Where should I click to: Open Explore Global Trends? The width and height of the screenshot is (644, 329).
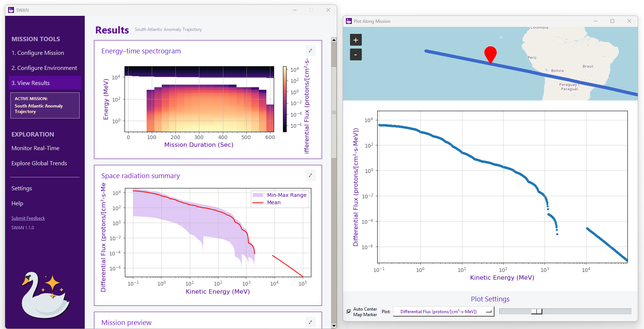coord(39,163)
